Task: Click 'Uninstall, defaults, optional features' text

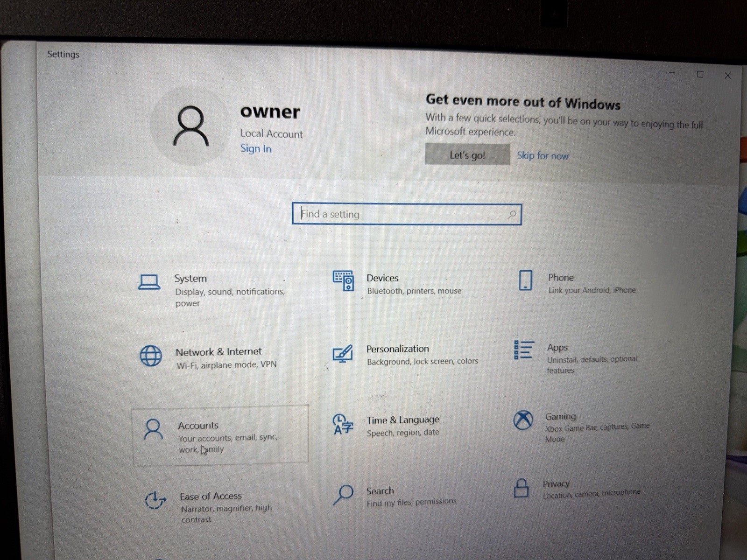Action: (592, 364)
